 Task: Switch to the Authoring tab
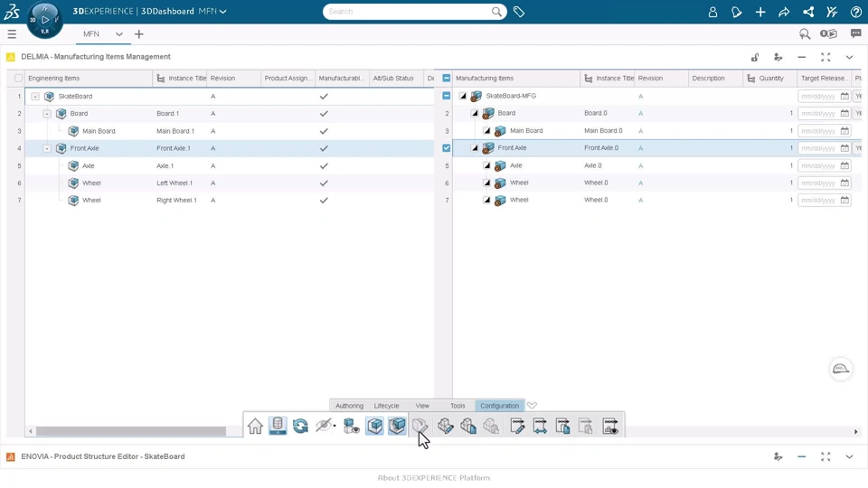pyautogui.click(x=349, y=406)
